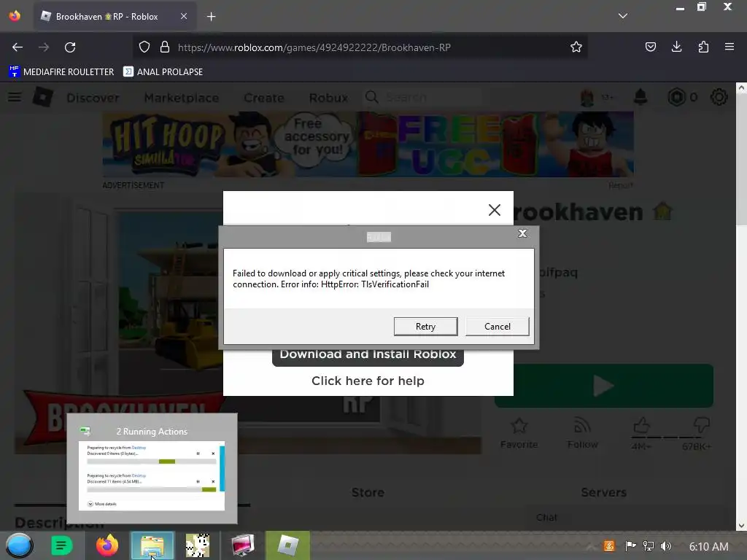Click the page scrollbar down arrow
The height and width of the screenshot is (560, 747).
tap(741, 525)
